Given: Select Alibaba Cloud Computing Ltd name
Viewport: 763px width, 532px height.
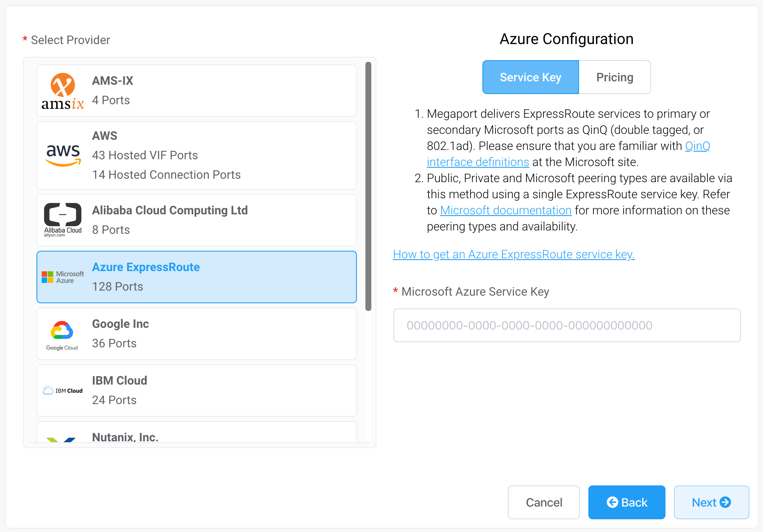Looking at the screenshot, I should [x=170, y=210].
